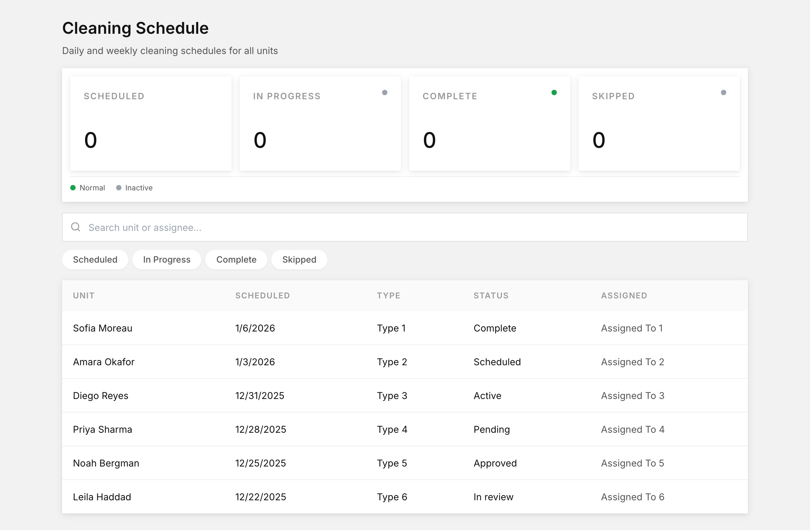Viewport: 810px width, 532px height.
Task: Click the gray Inactive legend dot
Action: 119,188
